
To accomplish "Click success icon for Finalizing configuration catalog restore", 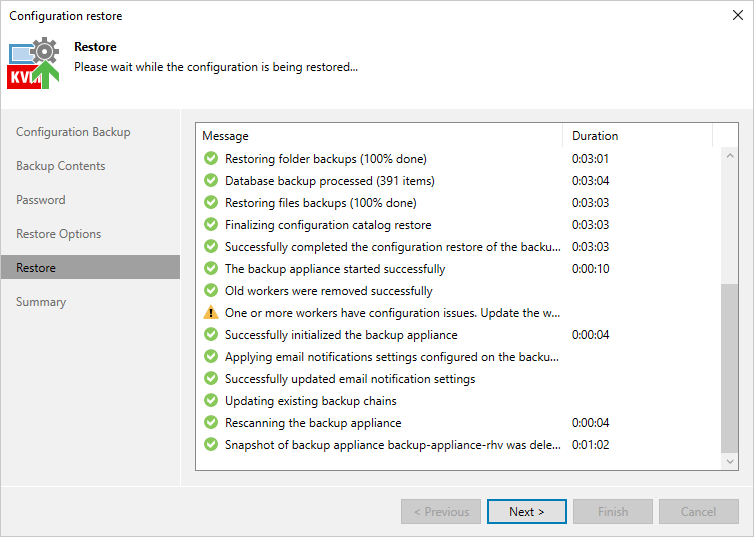I will [210, 225].
